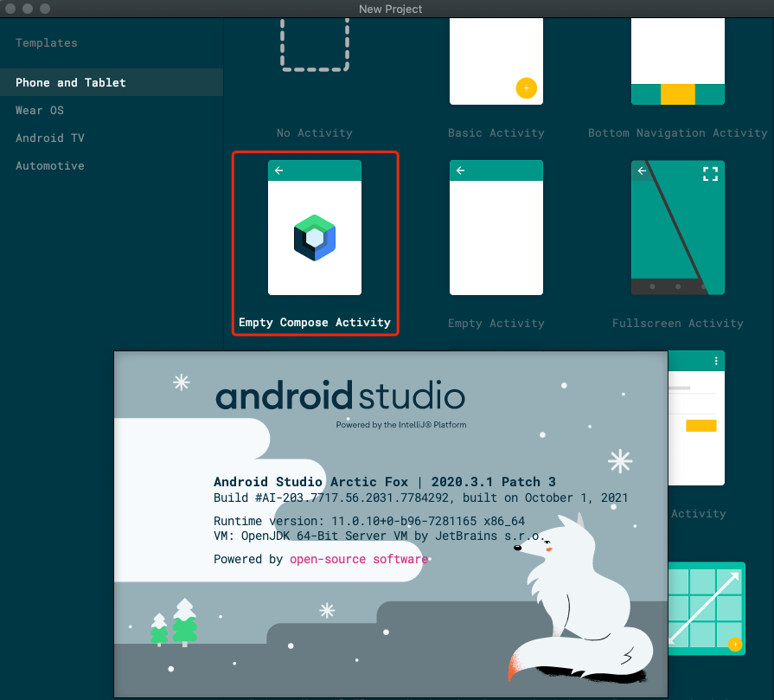Viewport: 774px width, 700px height.
Task: Open the Wear OS template category
Action: 40,110
